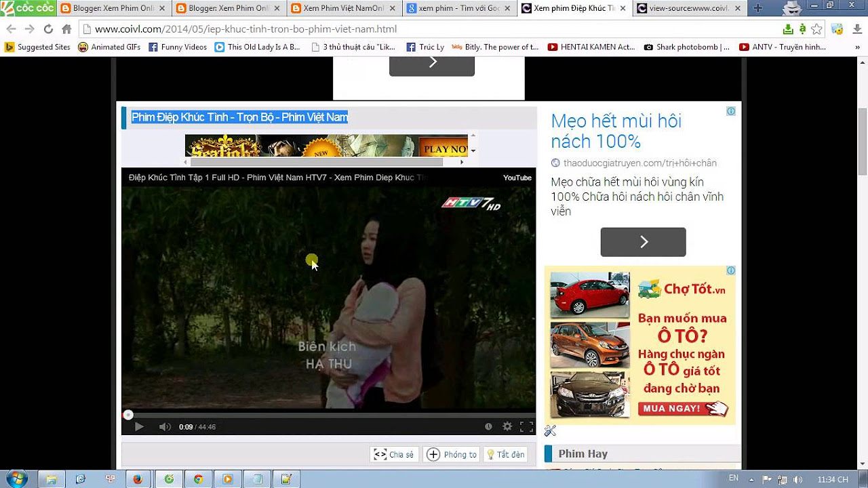Click the video progress bar scrubber
The image size is (868, 488).
click(x=128, y=415)
